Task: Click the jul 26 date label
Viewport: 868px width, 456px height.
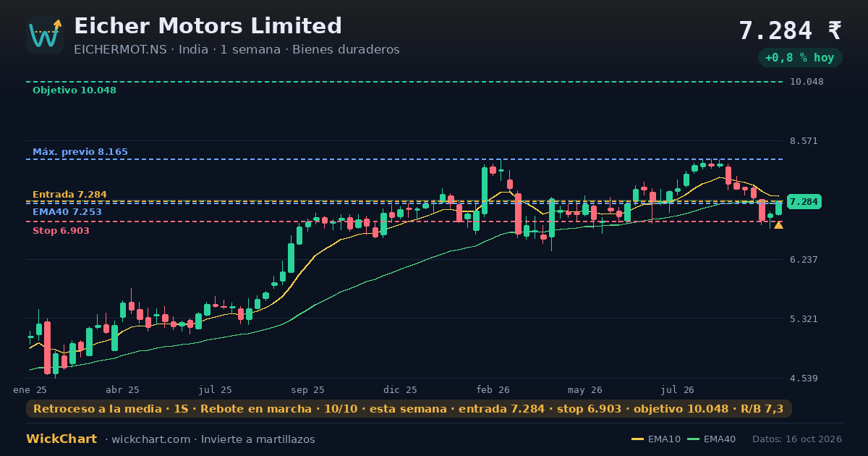Action: point(678,389)
